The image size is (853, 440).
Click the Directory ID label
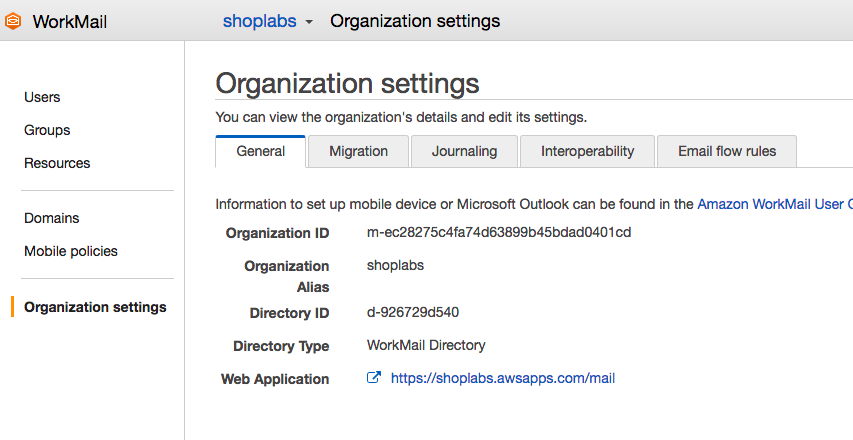pyautogui.click(x=289, y=313)
